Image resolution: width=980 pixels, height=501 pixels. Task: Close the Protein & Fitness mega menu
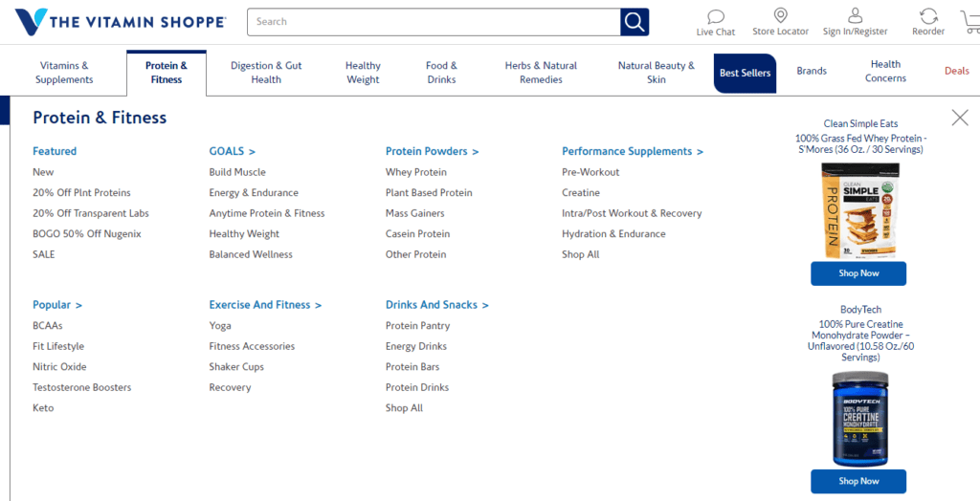click(x=960, y=118)
